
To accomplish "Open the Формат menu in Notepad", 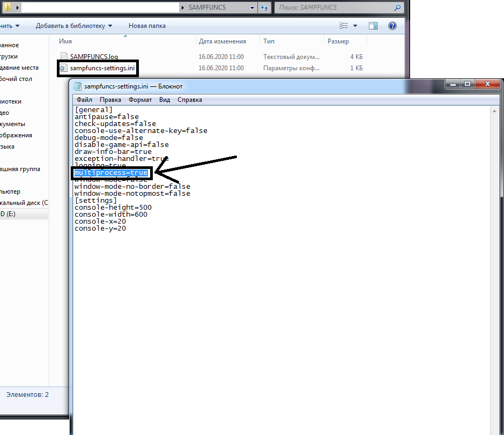I will (140, 100).
